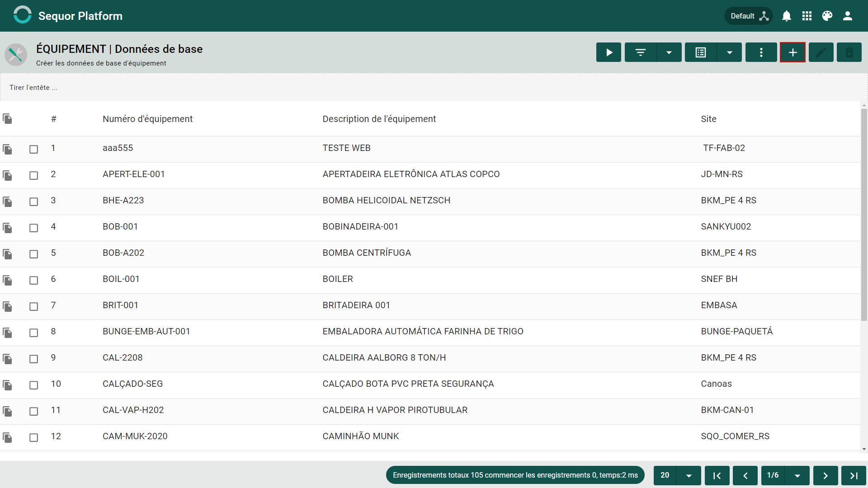This screenshot has width=868, height=488.
Task: Select the BRIT-001 checkbox
Action: click(34, 306)
